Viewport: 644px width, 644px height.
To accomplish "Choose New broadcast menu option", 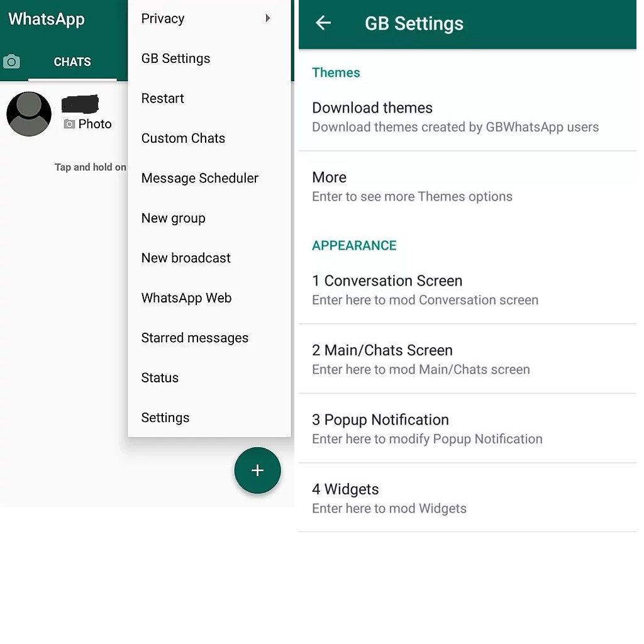I will (209, 257).
